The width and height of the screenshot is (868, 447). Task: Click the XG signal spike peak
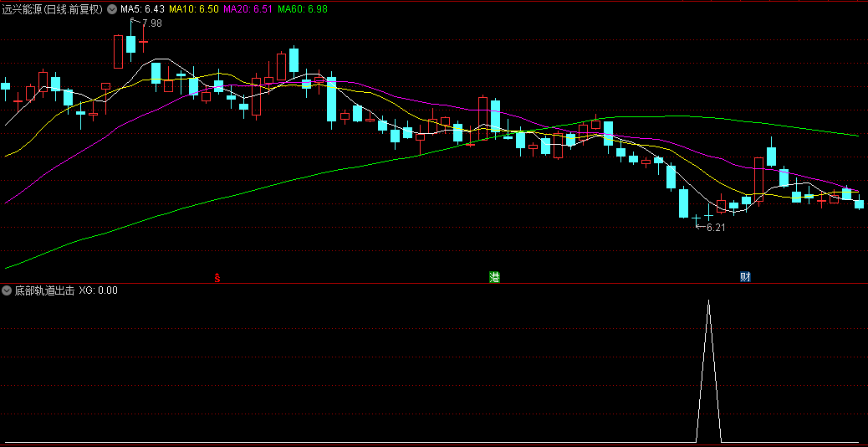coord(708,302)
